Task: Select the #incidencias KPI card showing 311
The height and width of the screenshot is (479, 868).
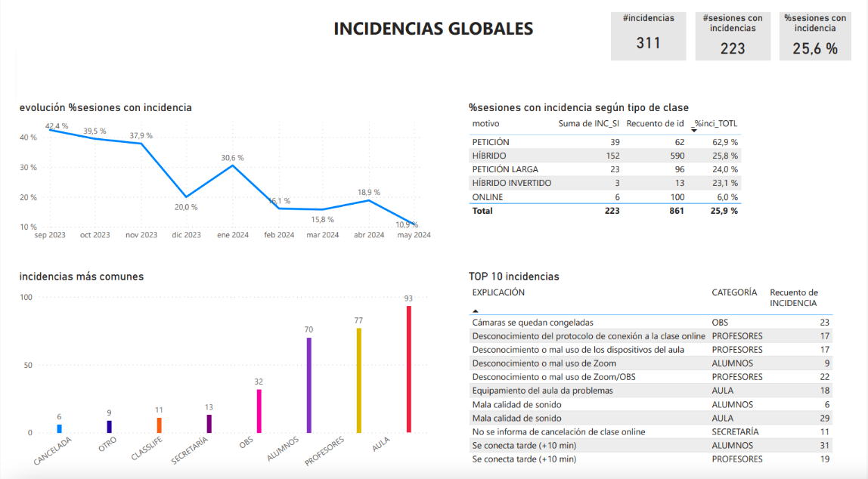Action: (648, 36)
